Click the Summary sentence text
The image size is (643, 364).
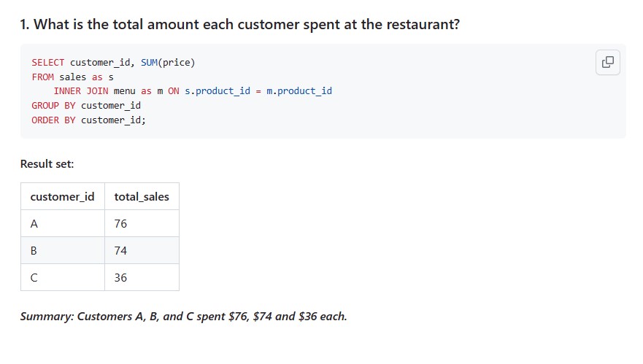184,317
